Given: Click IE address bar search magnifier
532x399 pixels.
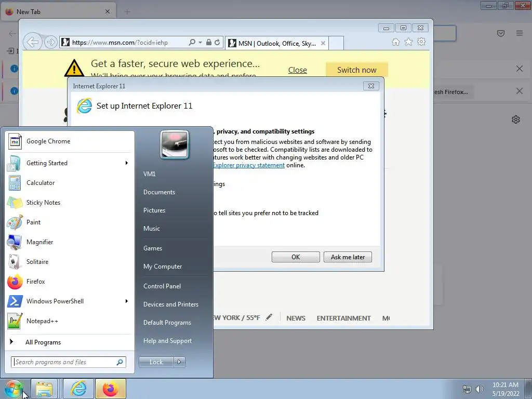Looking at the screenshot, I should pos(192,43).
